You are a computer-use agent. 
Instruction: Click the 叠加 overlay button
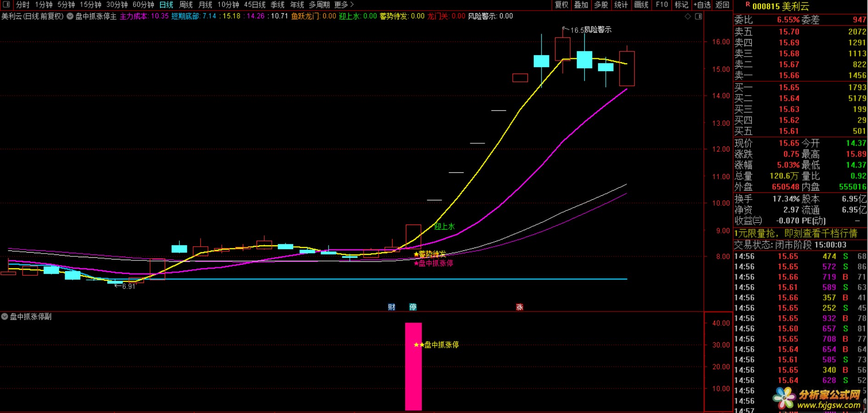[x=581, y=5]
